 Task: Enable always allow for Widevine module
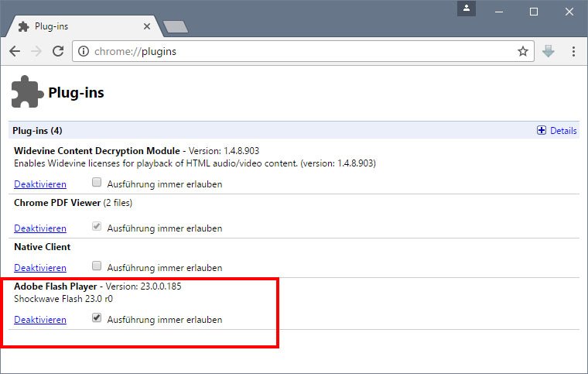click(97, 184)
